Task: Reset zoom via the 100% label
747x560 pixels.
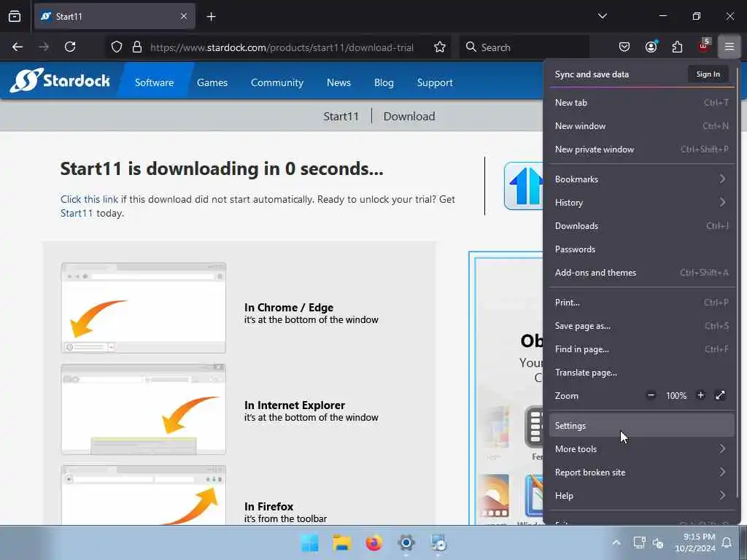Action: (x=676, y=396)
